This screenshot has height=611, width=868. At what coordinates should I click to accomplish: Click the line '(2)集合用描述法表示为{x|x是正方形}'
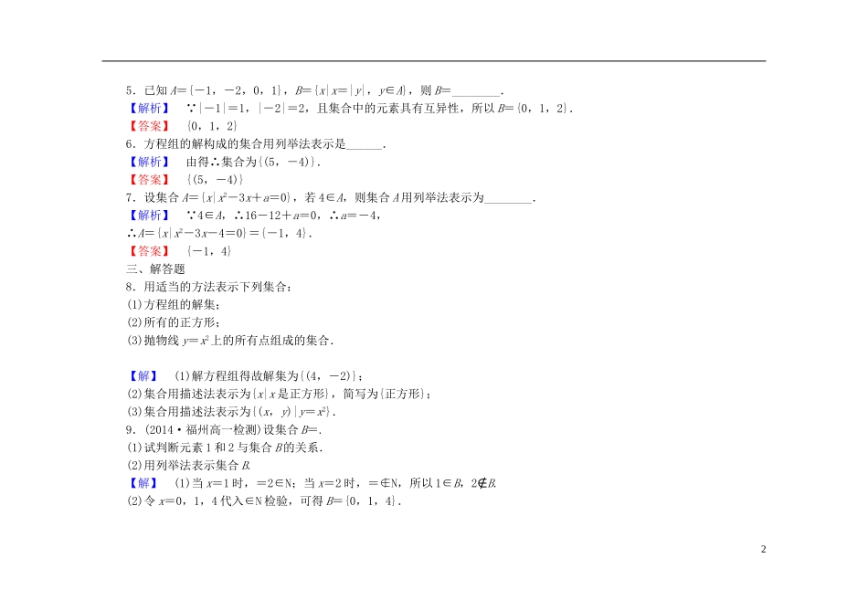click(280, 394)
